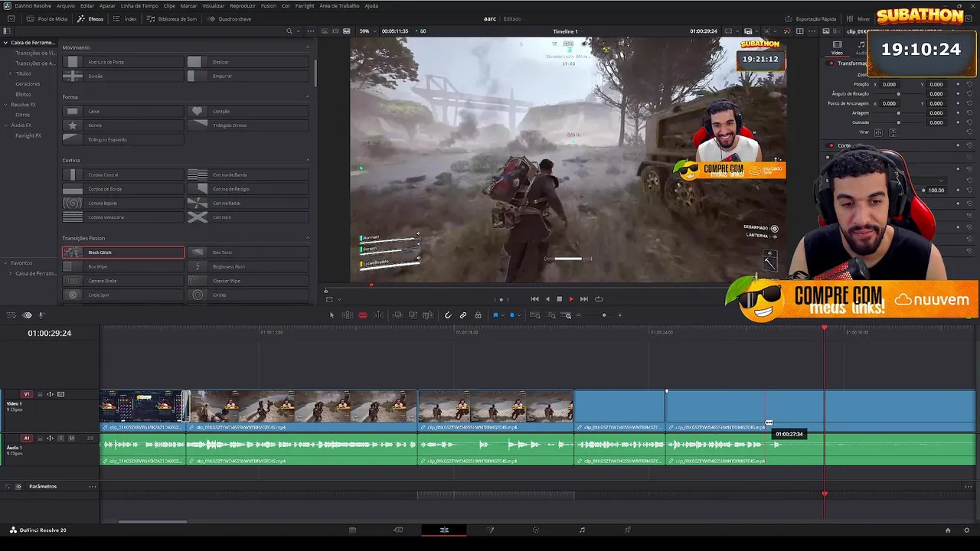
Task: Click the timeline zoom minus button
Action: click(579, 315)
